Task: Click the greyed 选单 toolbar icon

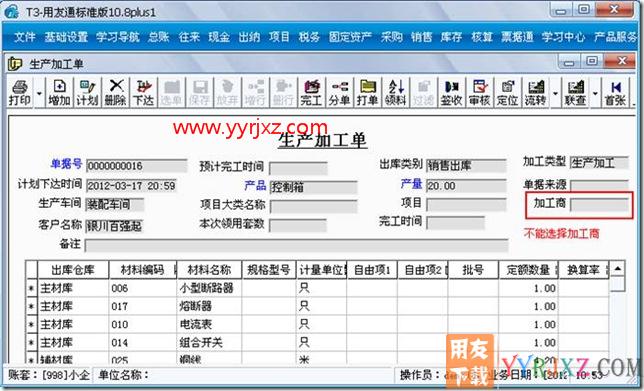Action: 172,93
